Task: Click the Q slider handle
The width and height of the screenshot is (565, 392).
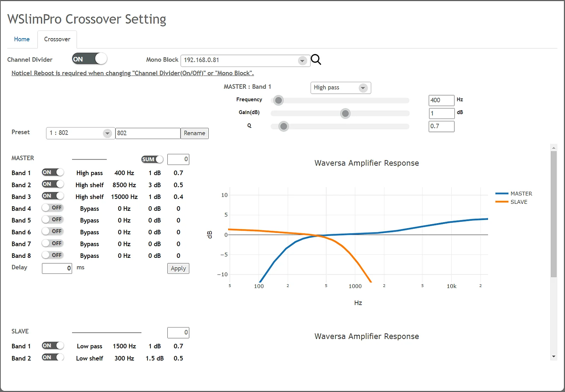Action: click(x=284, y=126)
